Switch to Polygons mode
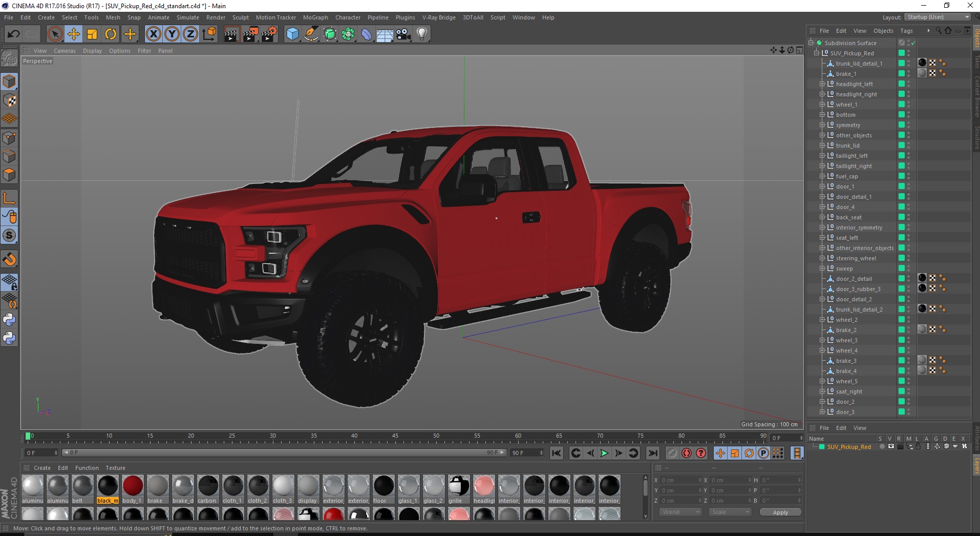Screen dimensions: 980x536 tap(9, 175)
